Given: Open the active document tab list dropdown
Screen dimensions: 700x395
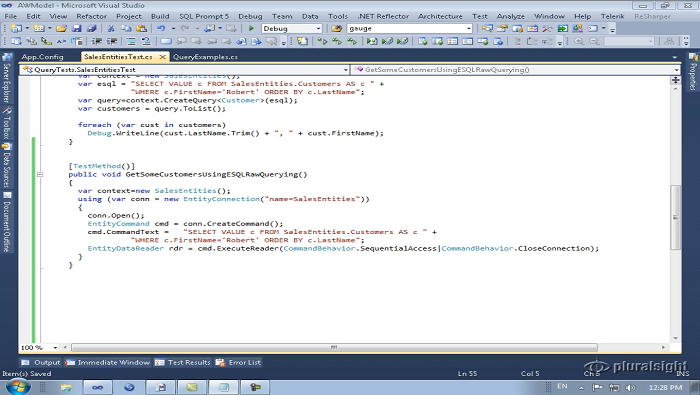Looking at the screenshot, I should 675,57.
